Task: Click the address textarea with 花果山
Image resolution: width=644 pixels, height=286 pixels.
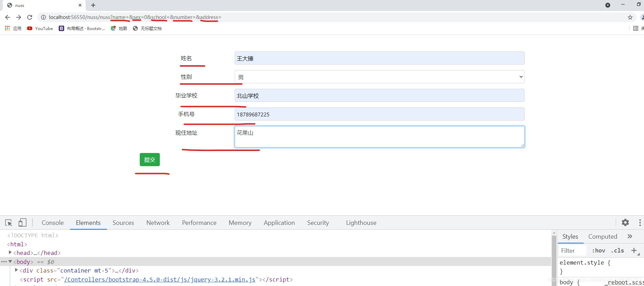Action: click(379, 137)
